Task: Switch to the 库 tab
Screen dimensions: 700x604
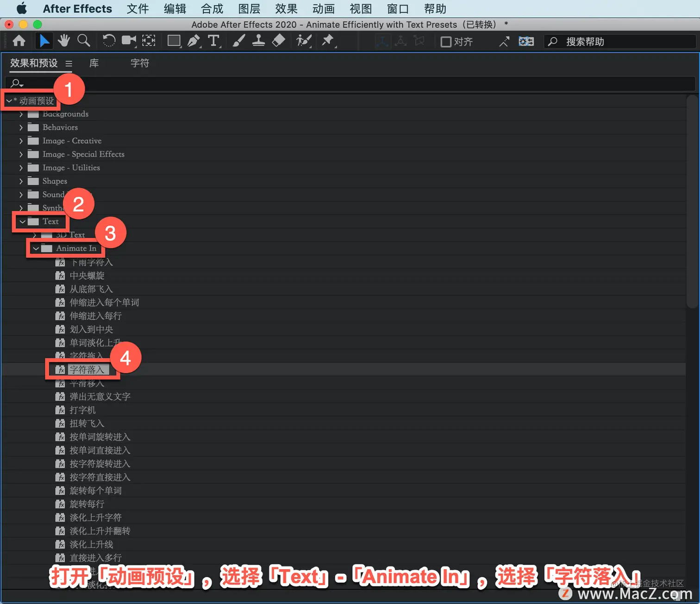Action: (94, 63)
